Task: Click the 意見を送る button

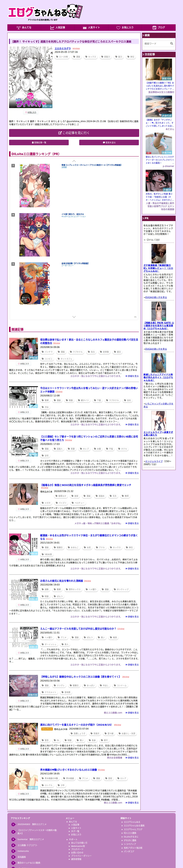Action: tap(109, 142)
